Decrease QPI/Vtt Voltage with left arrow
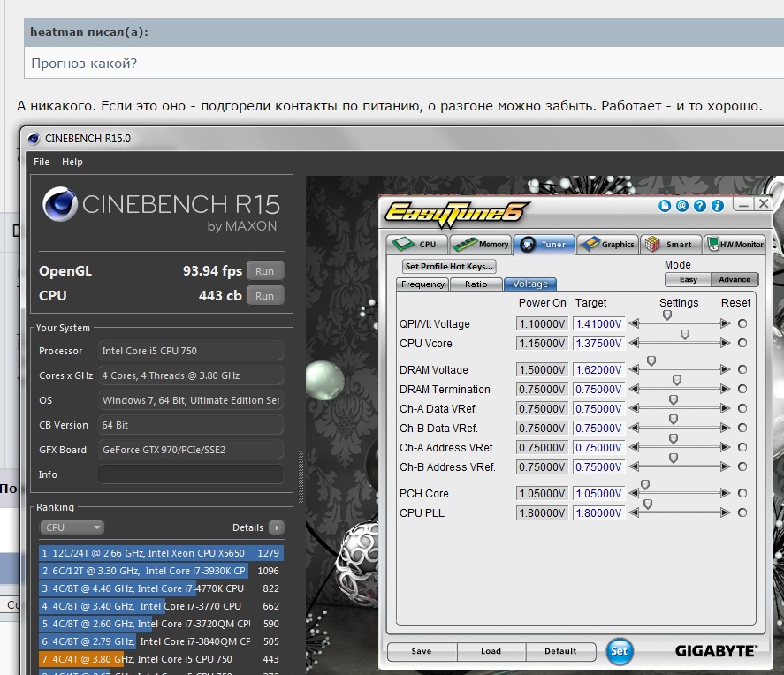784x675 pixels. 634,323
